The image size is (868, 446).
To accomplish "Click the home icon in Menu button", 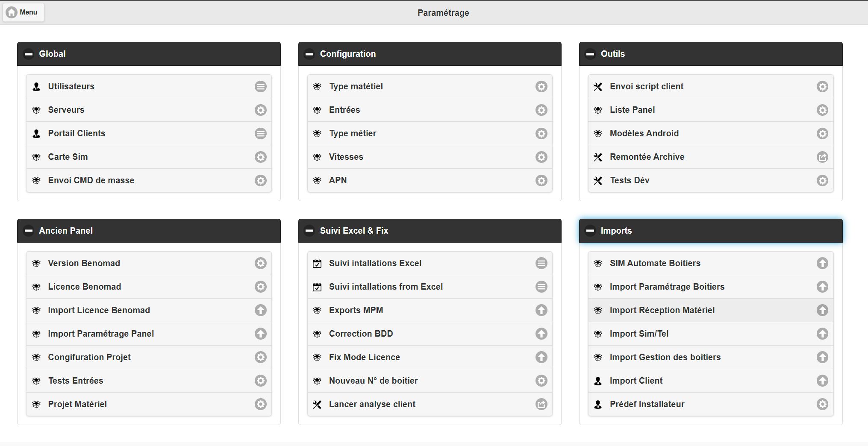I will click(x=12, y=12).
